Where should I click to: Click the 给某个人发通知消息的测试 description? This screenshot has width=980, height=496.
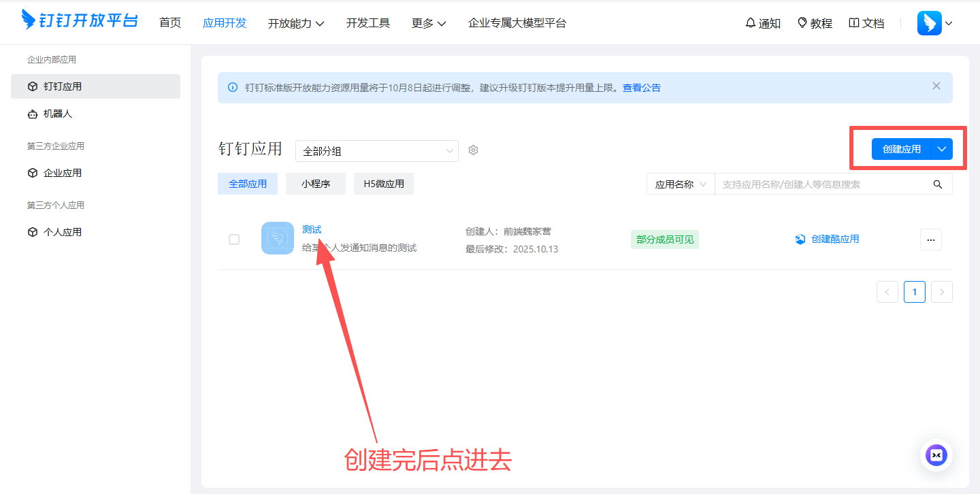tap(359, 248)
